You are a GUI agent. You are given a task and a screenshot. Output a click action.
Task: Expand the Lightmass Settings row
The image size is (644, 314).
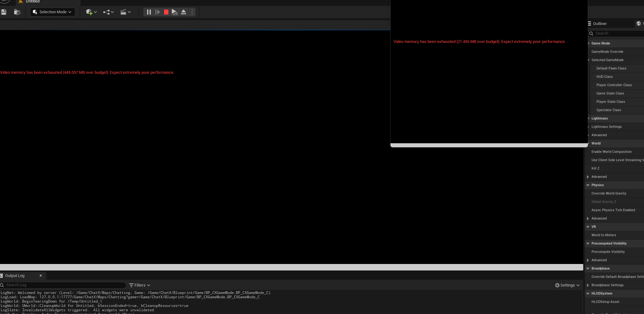588,127
